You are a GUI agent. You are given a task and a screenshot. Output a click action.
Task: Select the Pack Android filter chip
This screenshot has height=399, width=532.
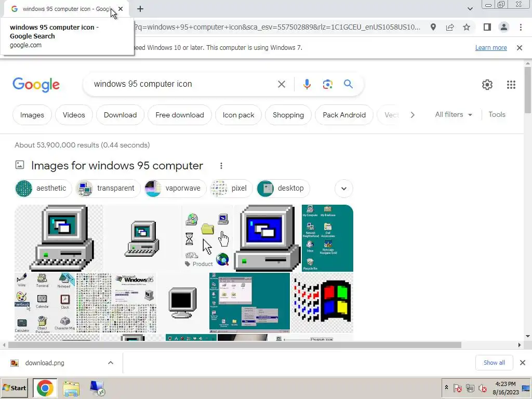(x=344, y=115)
